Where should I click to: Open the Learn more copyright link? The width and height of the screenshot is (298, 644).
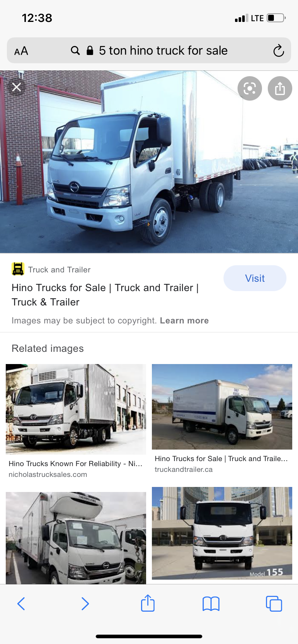[x=184, y=321]
